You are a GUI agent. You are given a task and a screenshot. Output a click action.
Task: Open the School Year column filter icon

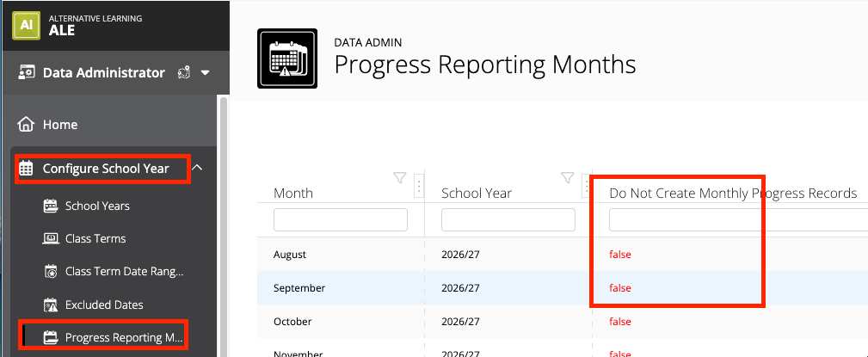567,178
